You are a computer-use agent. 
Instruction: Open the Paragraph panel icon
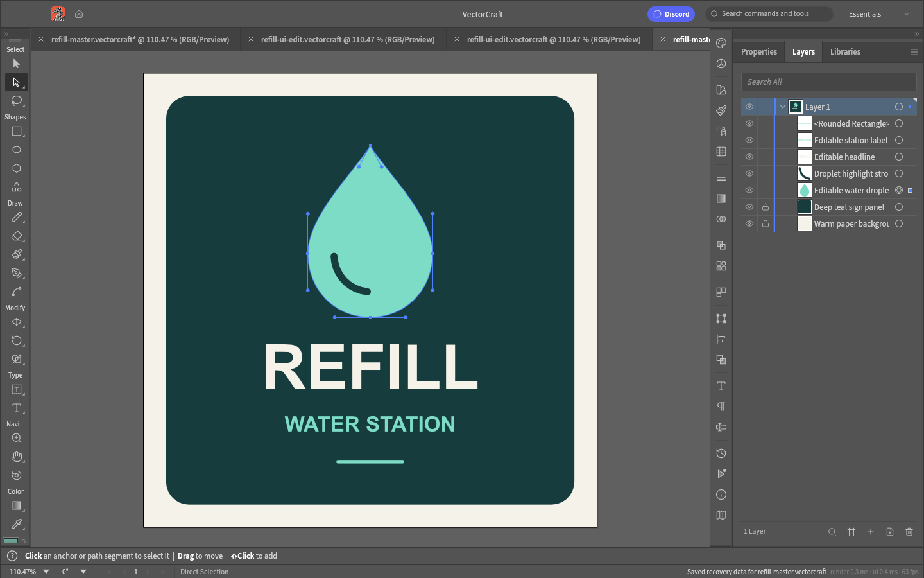[721, 407]
